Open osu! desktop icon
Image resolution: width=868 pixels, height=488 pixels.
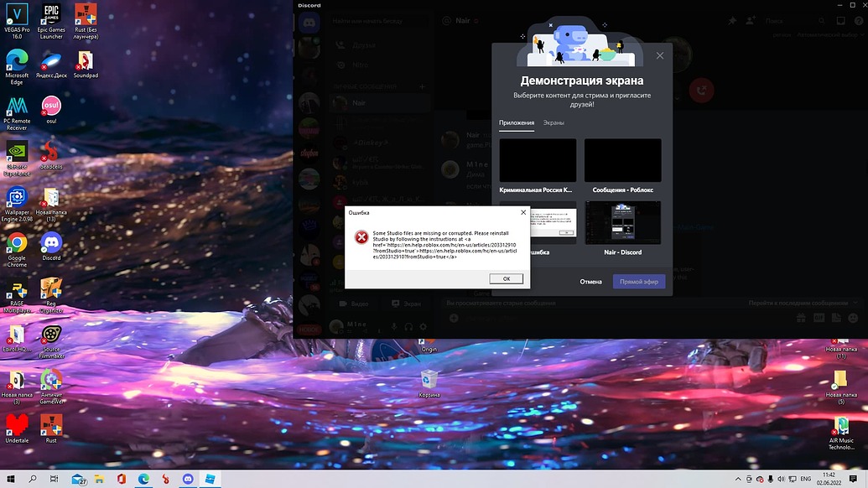point(51,110)
